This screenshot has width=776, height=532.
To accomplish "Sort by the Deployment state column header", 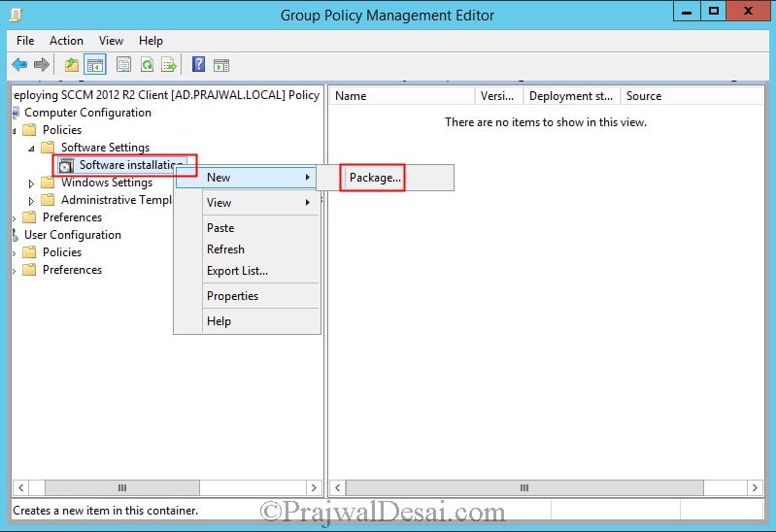I will click(x=572, y=96).
